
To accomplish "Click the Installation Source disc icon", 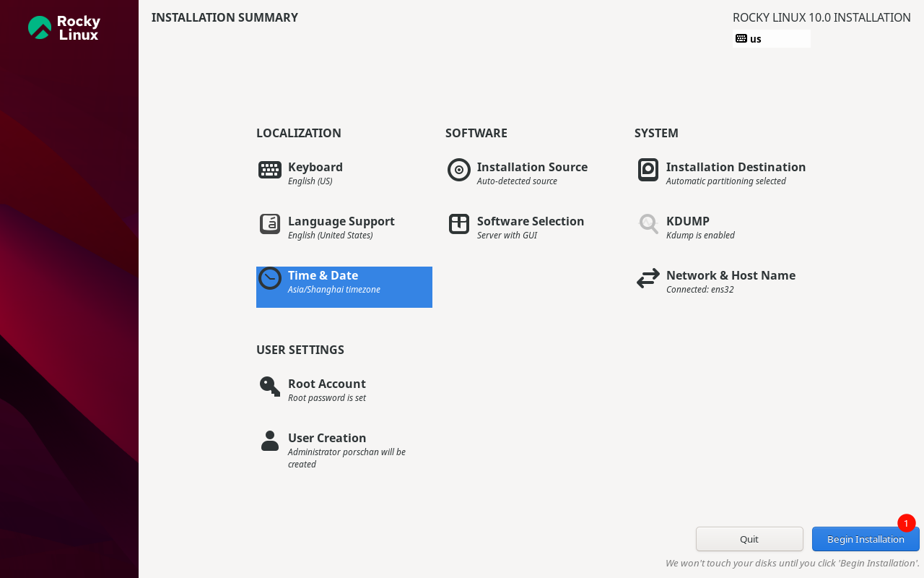I will coord(459,170).
